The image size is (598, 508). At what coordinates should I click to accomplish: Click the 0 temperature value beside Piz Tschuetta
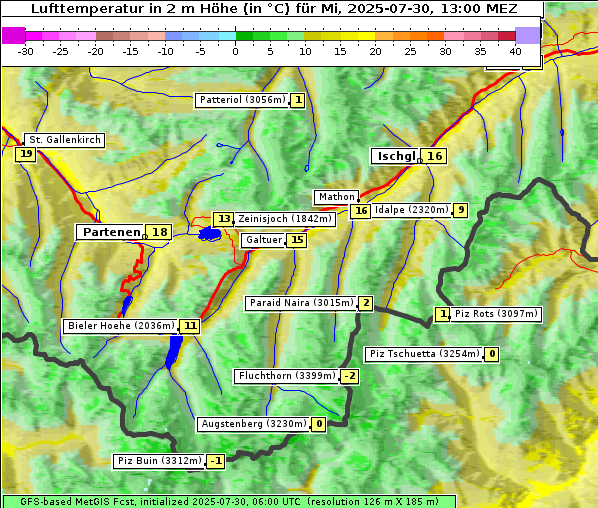tap(492, 354)
